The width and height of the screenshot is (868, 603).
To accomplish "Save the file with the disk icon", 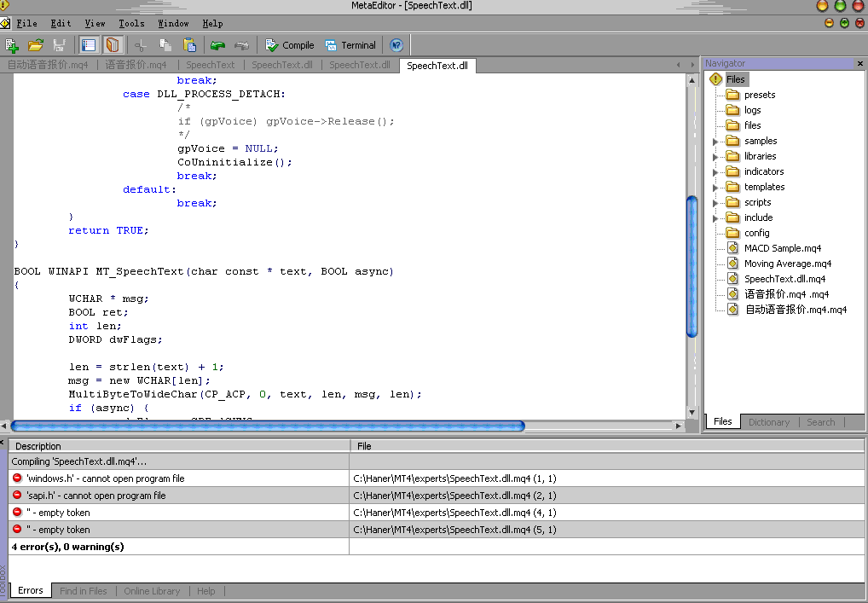I will [x=59, y=45].
